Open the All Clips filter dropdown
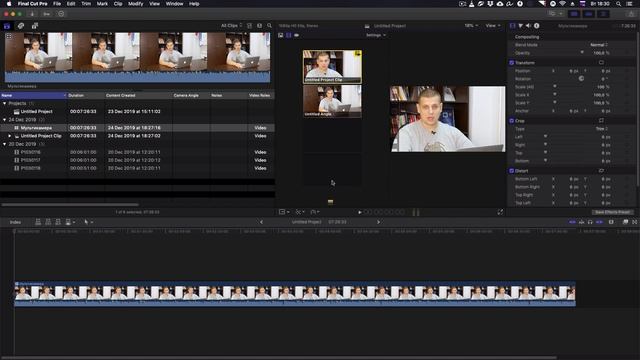 (x=231, y=26)
